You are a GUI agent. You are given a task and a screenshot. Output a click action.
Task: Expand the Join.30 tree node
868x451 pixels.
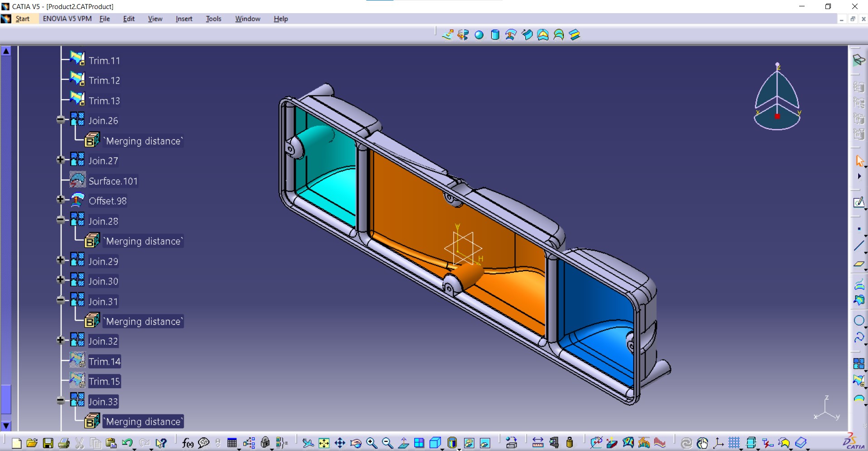pos(61,280)
